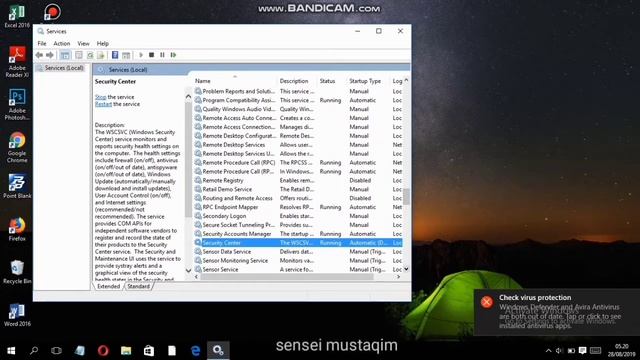Open Excel 2016 desktop shortcut
The width and height of the screenshot is (640, 360).
(17, 16)
